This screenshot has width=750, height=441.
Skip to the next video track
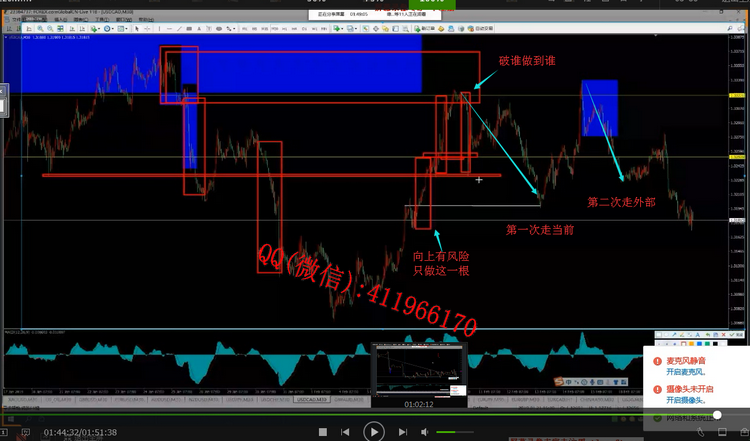402,432
